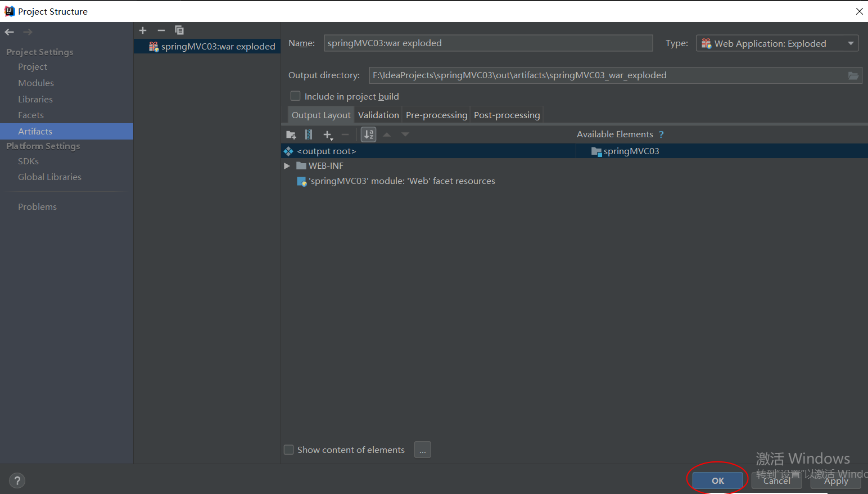This screenshot has width=868, height=494.
Task: Switch to the Output Layout tab
Action: point(321,115)
